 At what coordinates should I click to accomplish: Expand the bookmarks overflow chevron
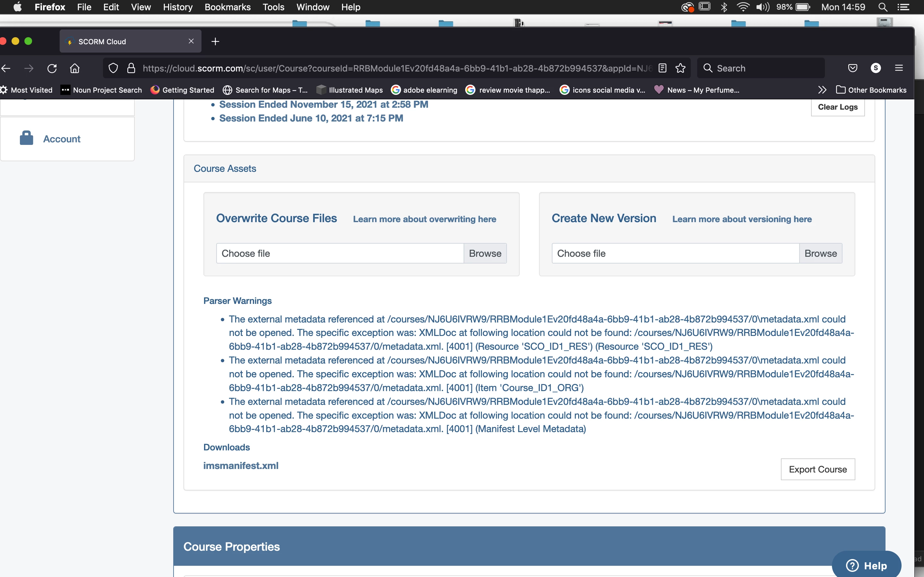point(822,90)
